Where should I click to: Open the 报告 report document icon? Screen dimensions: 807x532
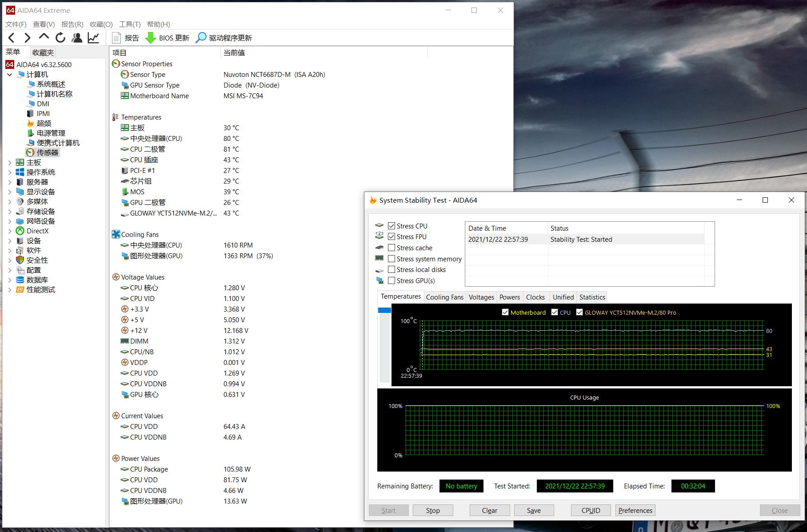pyautogui.click(x=116, y=38)
